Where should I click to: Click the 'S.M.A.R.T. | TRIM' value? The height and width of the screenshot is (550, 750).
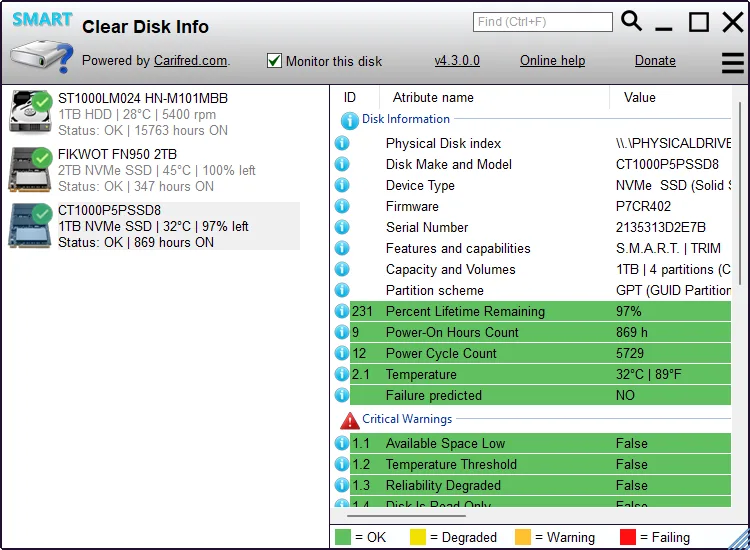pos(668,248)
